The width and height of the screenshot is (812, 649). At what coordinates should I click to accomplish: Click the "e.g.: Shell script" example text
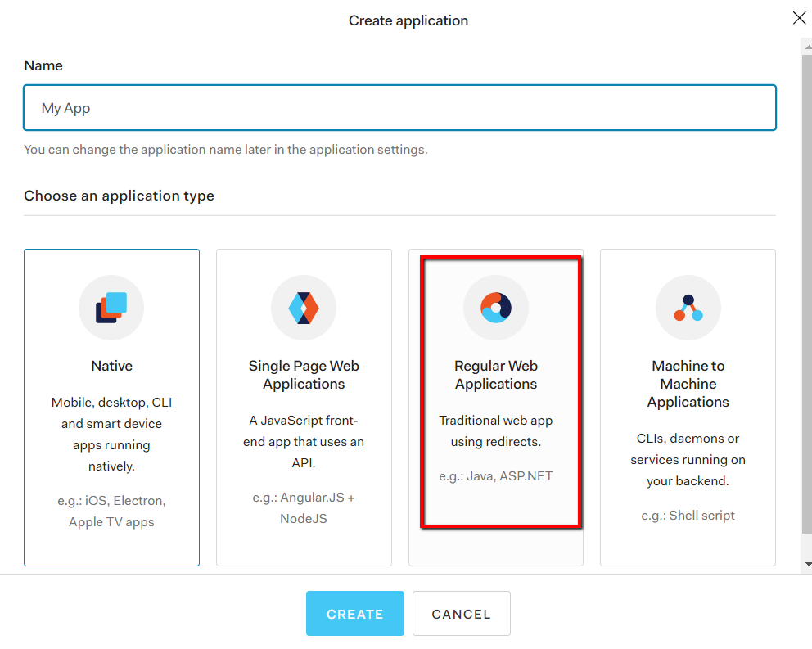tap(688, 516)
